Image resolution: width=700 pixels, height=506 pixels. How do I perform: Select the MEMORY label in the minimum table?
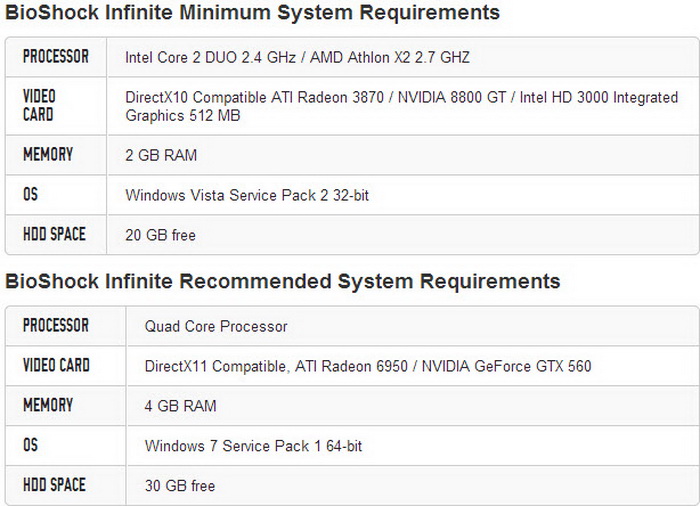point(48,155)
